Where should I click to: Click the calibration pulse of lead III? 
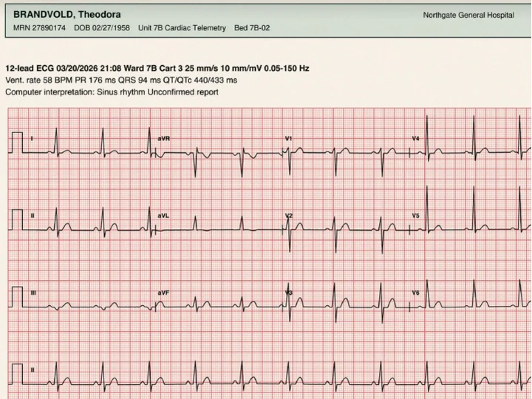(x=17, y=297)
